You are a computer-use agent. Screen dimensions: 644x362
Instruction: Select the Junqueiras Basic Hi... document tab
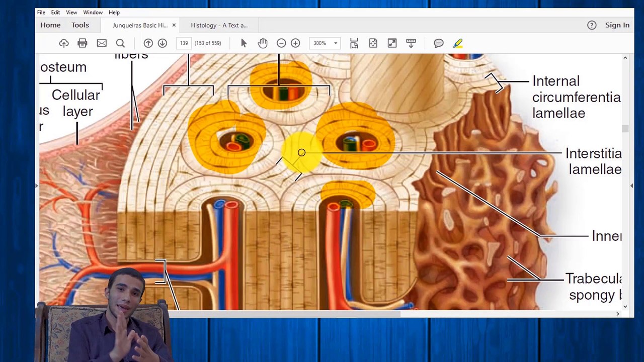pos(140,25)
